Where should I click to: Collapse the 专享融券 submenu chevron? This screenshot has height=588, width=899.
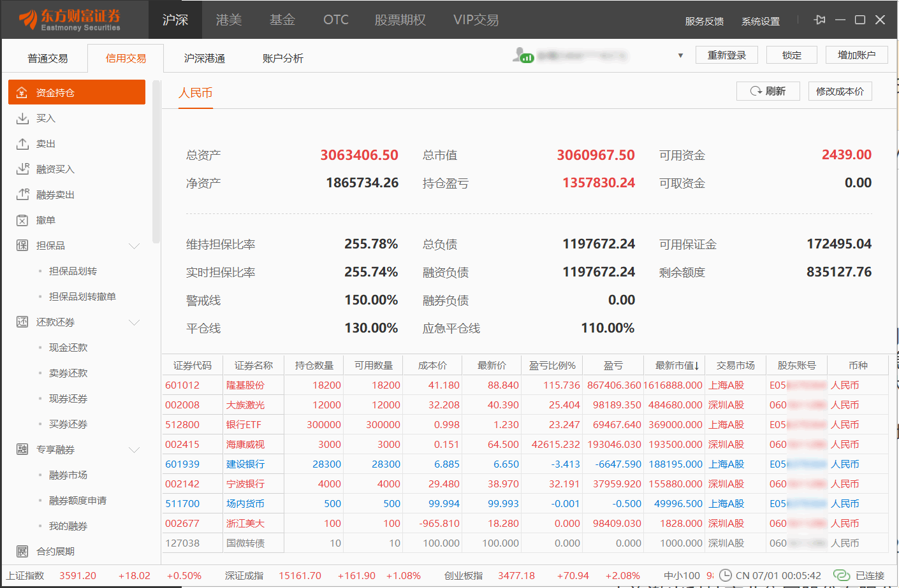click(135, 450)
